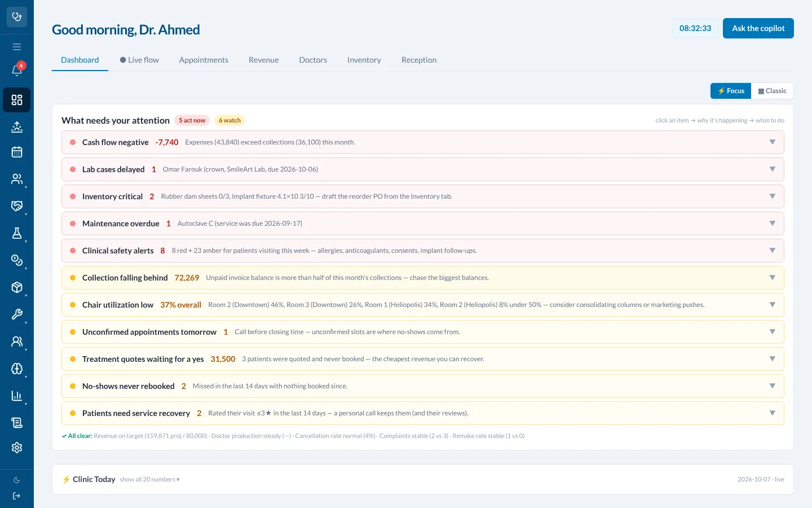Viewport: 812px width, 508px height.
Task: Click the stethoscope clinic logo icon
Action: point(17,17)
